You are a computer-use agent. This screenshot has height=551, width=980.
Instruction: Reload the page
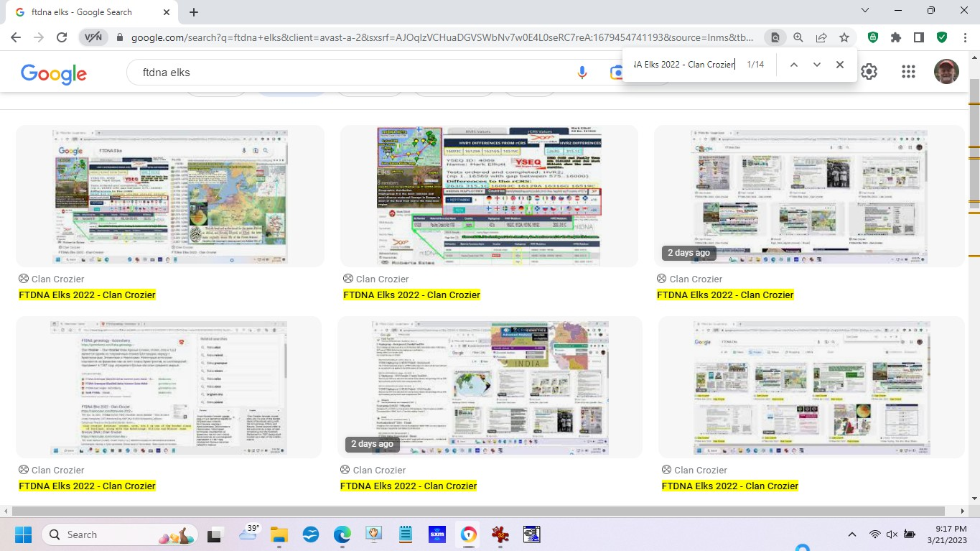point(62,37)
